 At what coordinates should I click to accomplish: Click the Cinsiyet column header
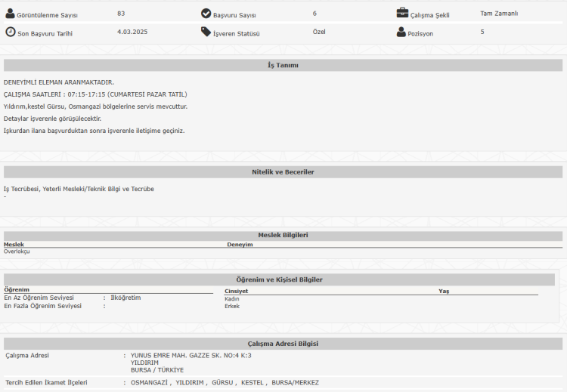[x=236, y=291]
